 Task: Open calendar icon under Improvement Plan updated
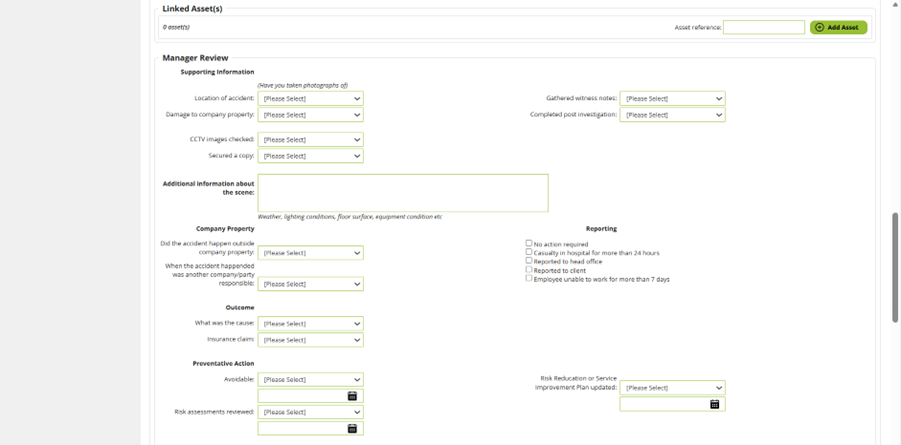(x=714, y=404)
